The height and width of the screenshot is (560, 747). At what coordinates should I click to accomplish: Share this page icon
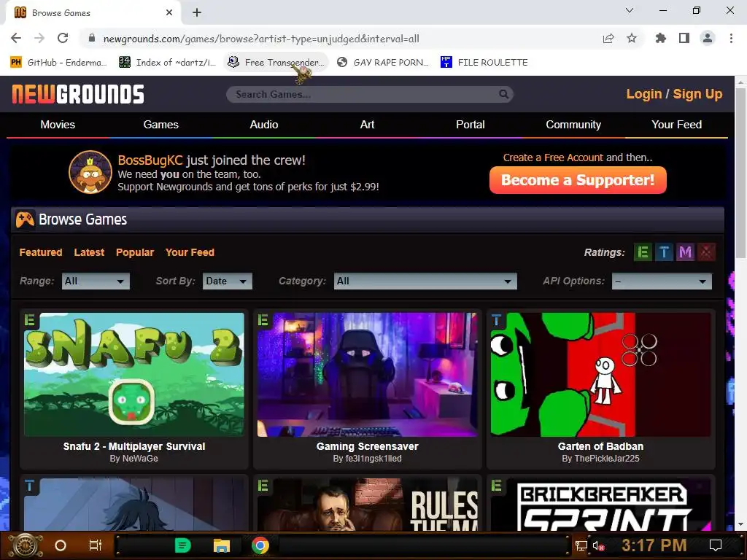click(x=608, y=39)
